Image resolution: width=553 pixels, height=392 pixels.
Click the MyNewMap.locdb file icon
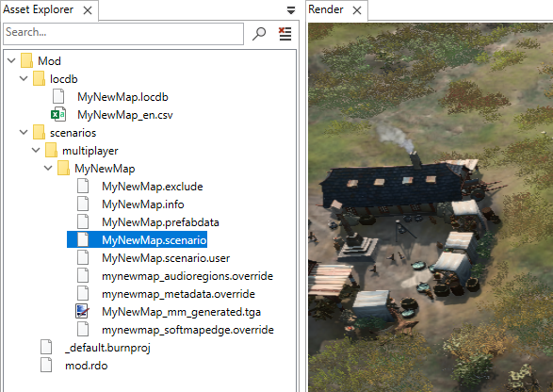coord(58,97)
